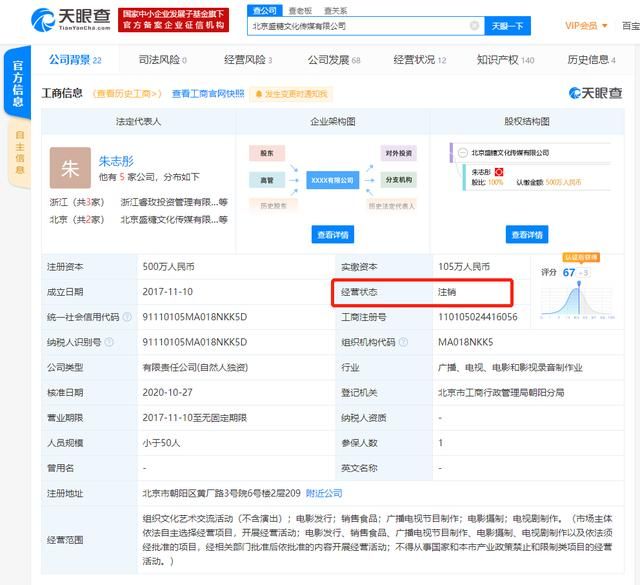Click 朱志彤 shareholder name in 股权结构图
The width and height of the screenshot is (640, 585).
(x=481, y=172)
